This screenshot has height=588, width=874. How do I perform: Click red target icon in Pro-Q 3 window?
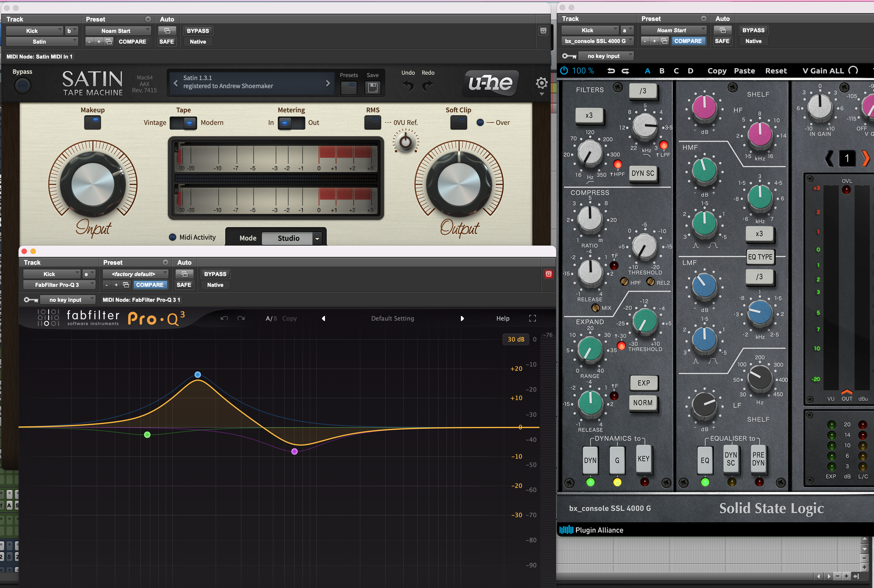(548, 274)
